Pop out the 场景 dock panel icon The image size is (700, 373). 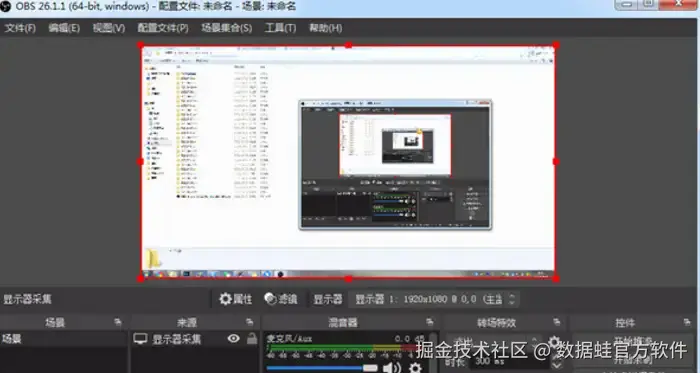click(117, 322)
